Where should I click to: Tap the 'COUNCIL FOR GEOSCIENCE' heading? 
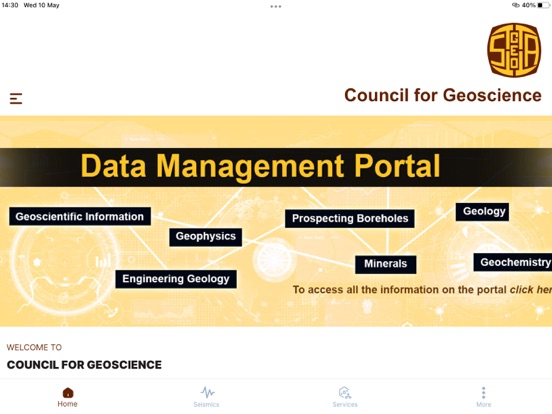[x=84, y=365]
